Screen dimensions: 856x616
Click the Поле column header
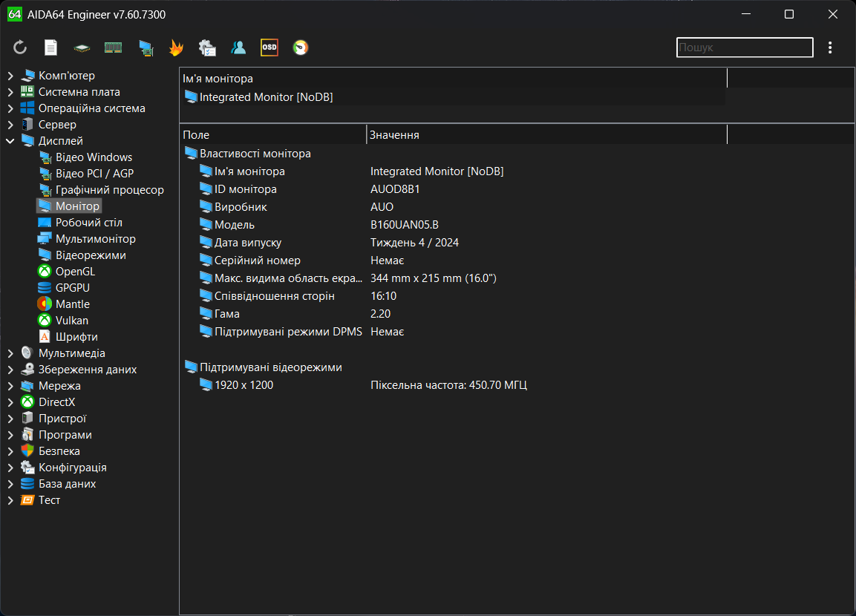pos(273,135)
